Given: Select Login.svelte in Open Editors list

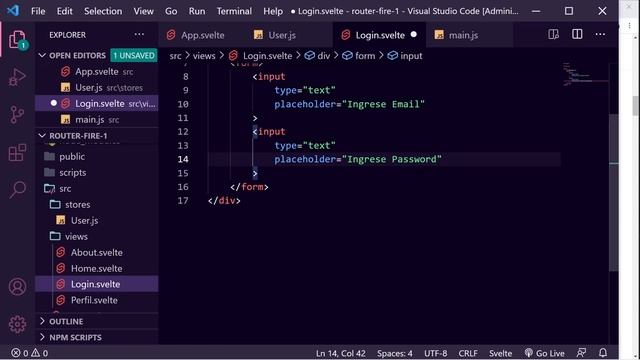Looking at the screenshot, I should tap(97, 104).
